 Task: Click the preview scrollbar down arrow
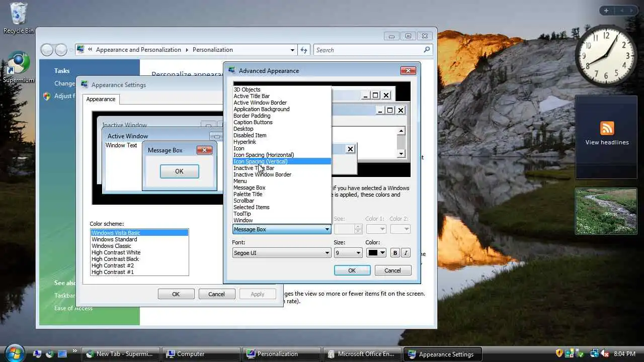[401, 154]
